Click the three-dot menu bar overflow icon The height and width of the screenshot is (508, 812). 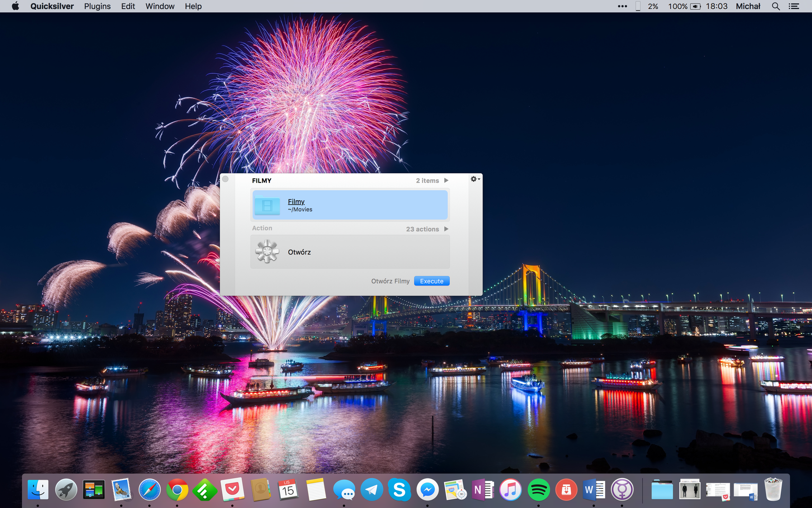coord(622,6)
